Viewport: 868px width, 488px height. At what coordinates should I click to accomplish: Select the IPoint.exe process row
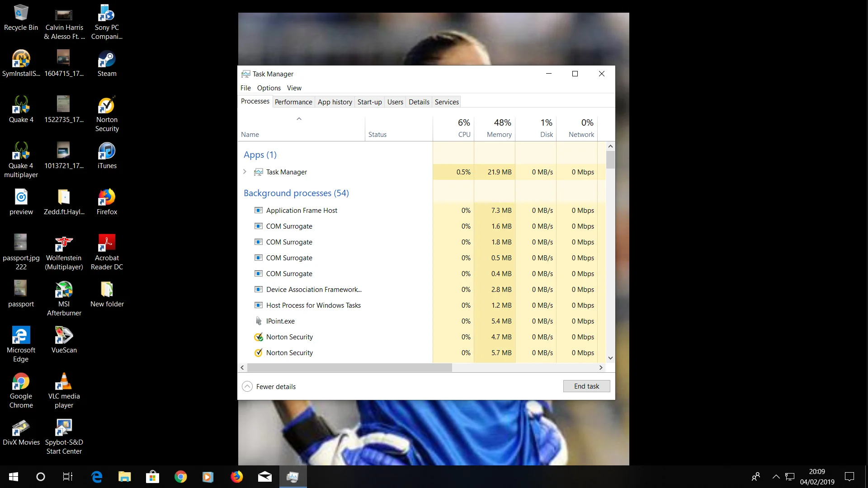[x=422, y=321]
